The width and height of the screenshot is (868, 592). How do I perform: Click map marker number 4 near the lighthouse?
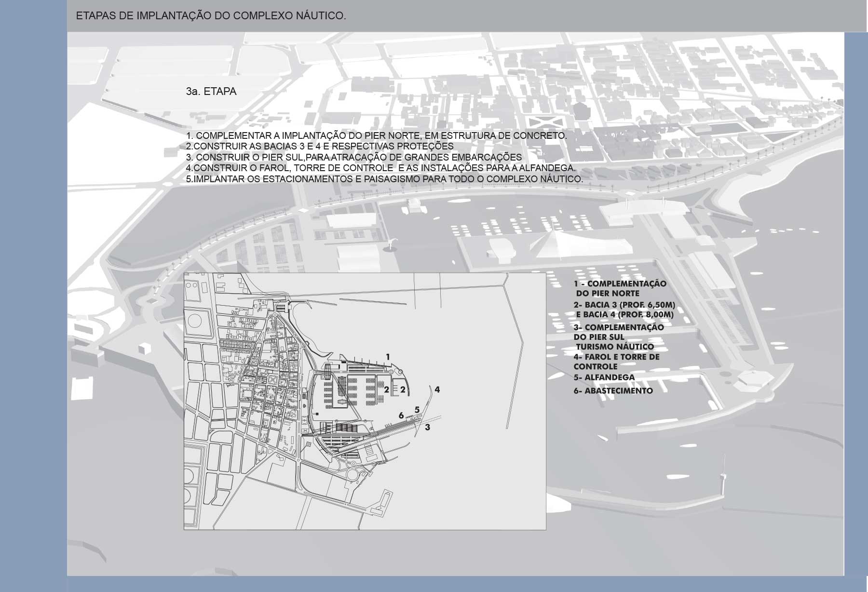point(437,390)
